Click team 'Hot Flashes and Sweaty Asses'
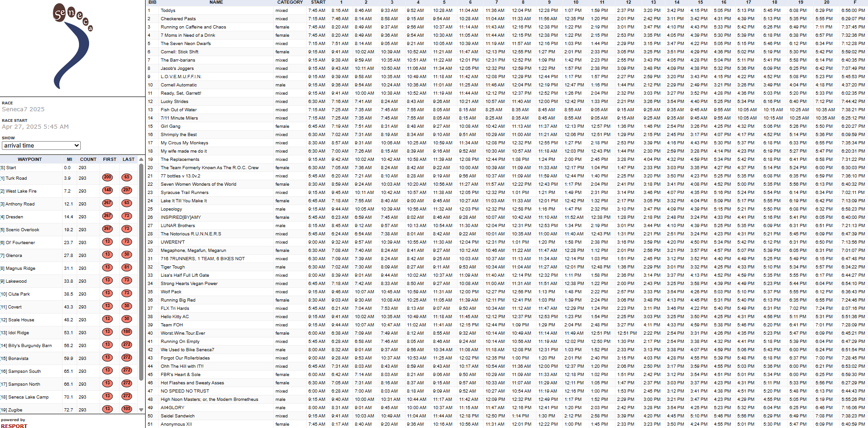Image resolution: width=868 pixels, height=428 pixels. pyautogui.click(x=192, y=383)
